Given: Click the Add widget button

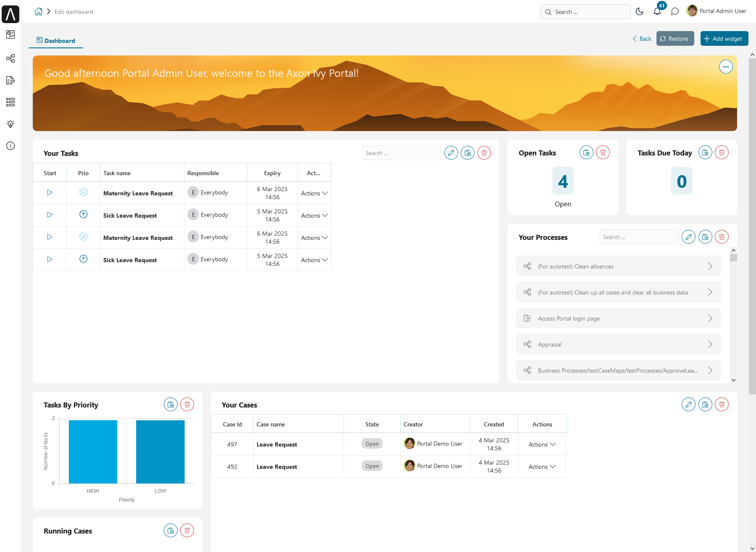Looking at the screenshot, I should point(724,39).
